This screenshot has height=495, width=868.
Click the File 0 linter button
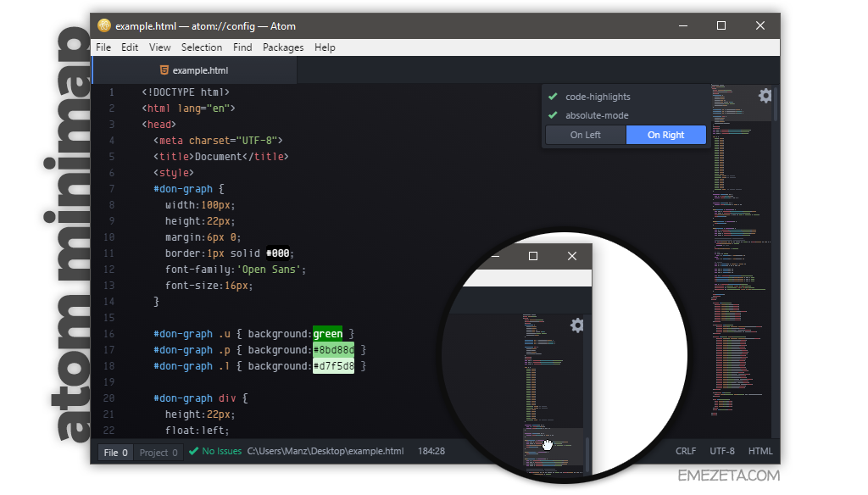(x=115, y=453)
